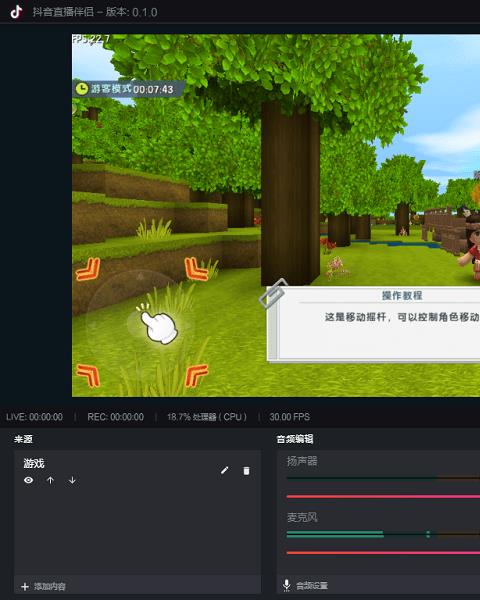Move the 游戏 source up
The height and width of the screenshot is (600, 480).
[50, 480]
